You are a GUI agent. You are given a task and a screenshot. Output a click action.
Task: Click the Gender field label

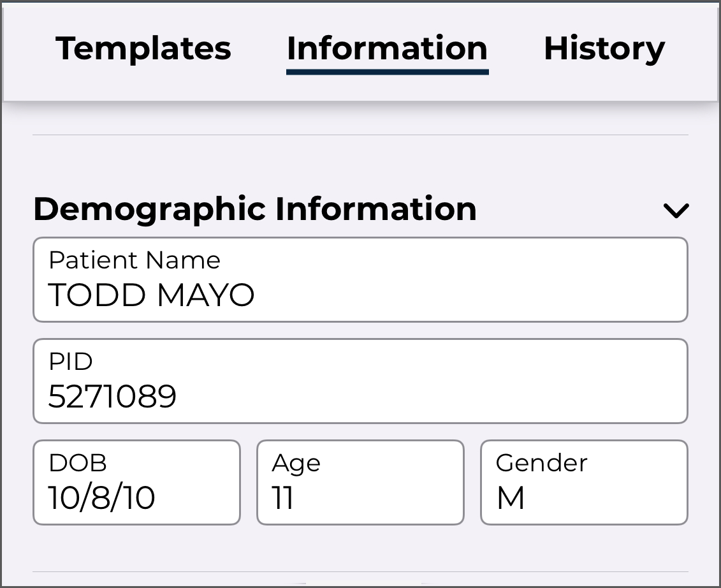tap(541, 463)
